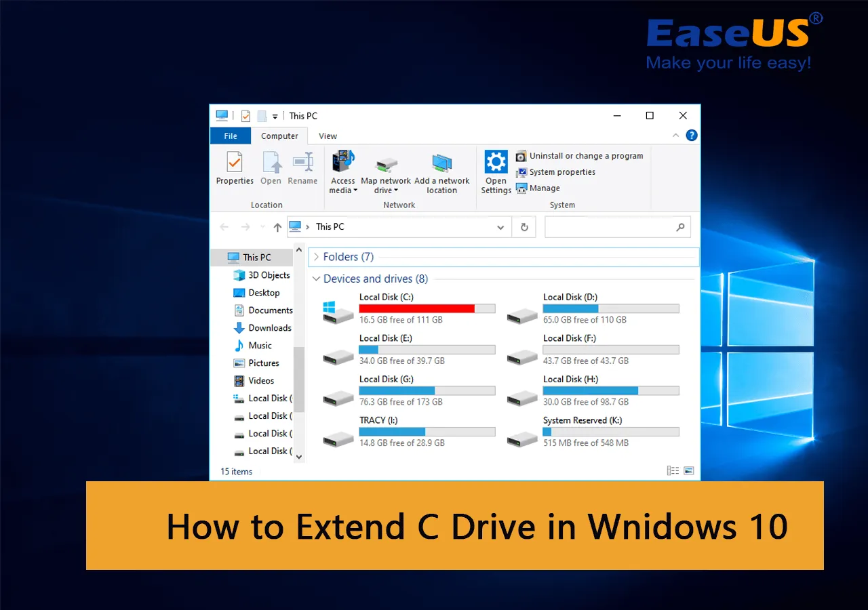Click into the search box

[x=618, y=227]
